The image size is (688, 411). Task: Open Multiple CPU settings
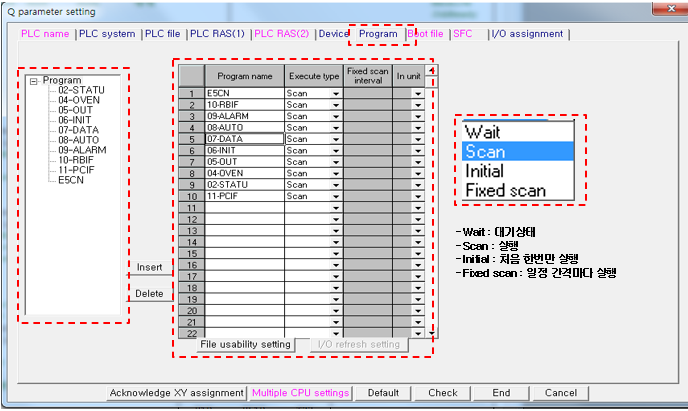tap(301, 393)
